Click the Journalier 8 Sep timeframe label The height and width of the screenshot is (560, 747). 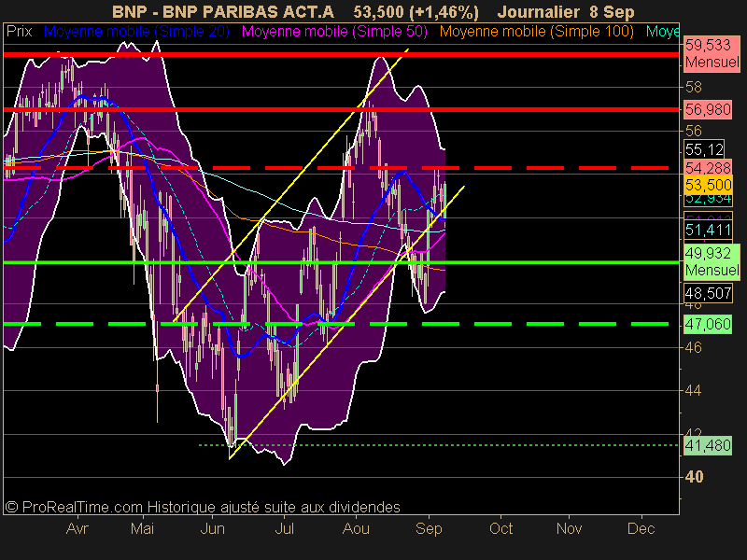pos(566,12)
